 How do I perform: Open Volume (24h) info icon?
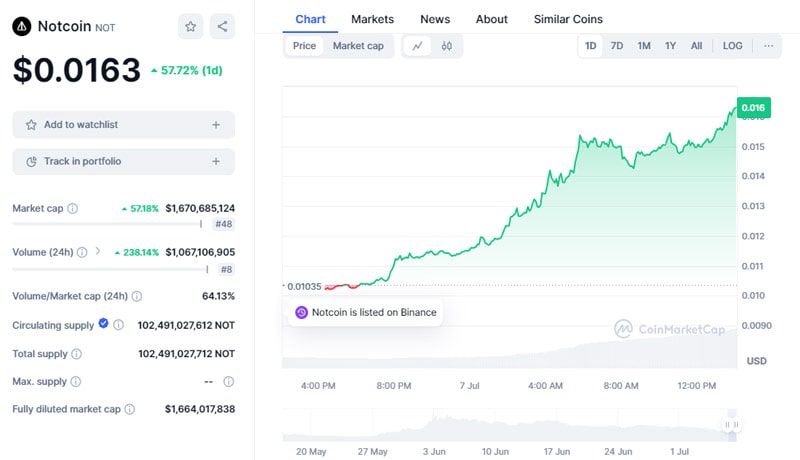tap(82, 252)
